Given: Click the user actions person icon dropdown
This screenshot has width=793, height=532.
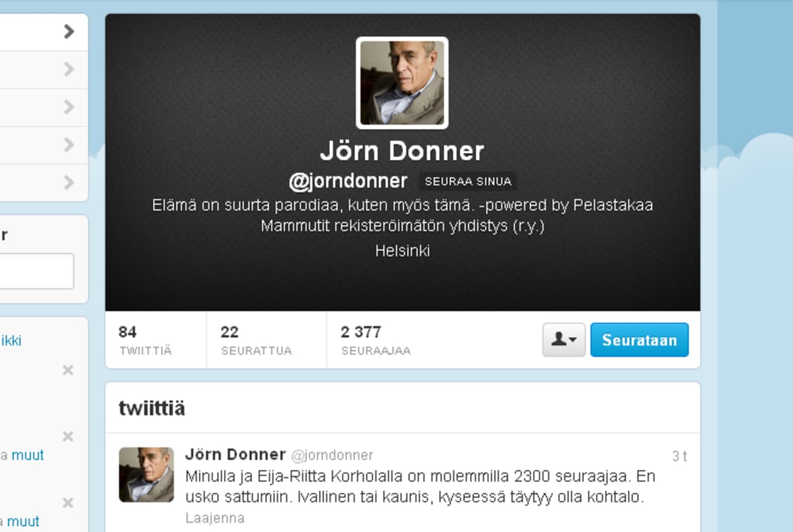Looking at the screenshot, I should click(x=564, y=340).
